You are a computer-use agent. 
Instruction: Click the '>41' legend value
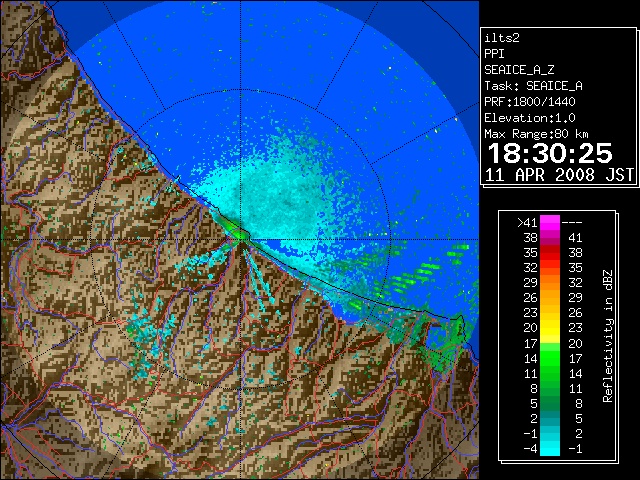(527, 223)
